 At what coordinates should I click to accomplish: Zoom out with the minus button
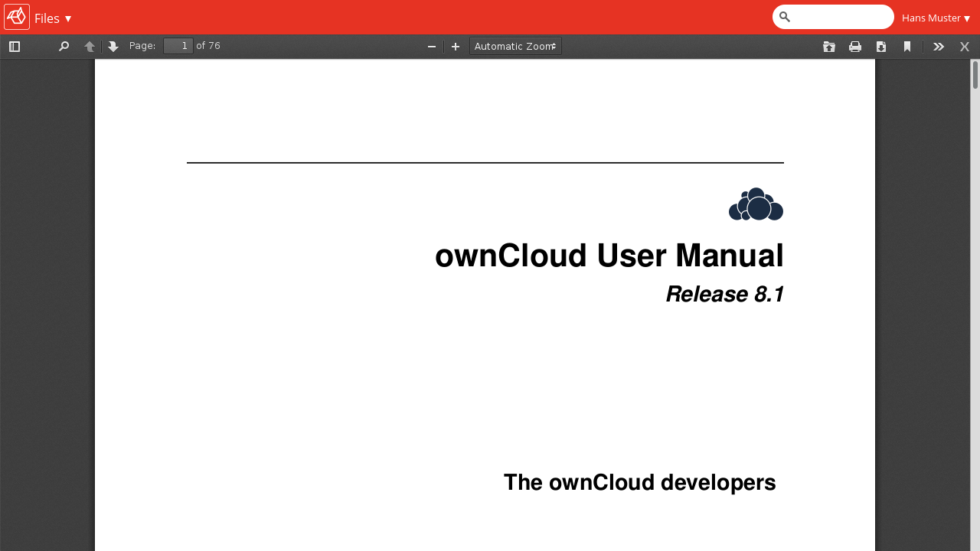432,47
